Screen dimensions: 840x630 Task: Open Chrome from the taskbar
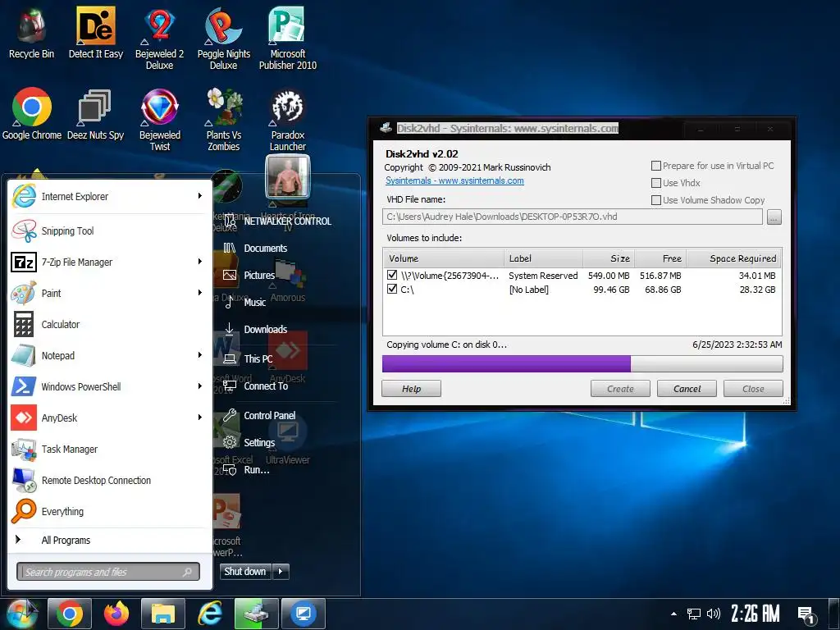[x=70, y=614]
